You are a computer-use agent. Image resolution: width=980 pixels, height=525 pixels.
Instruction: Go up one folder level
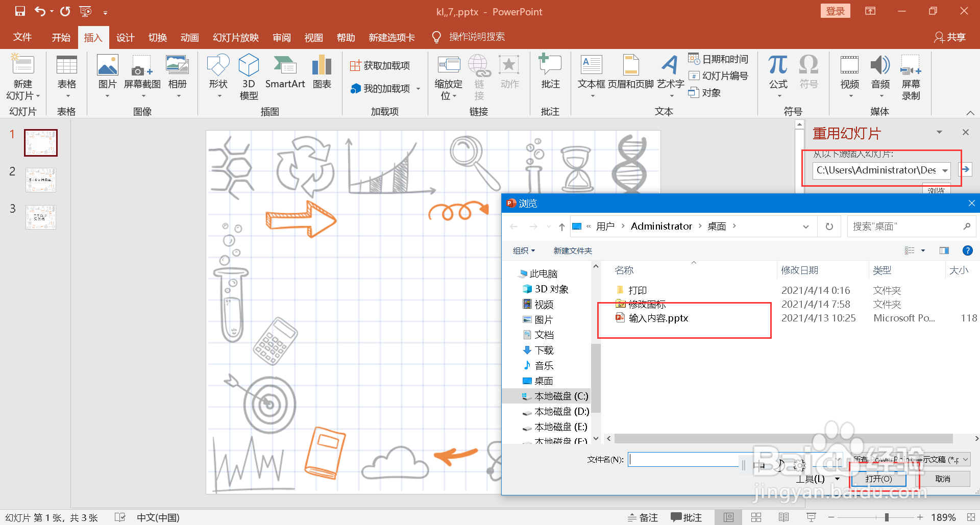561,227
